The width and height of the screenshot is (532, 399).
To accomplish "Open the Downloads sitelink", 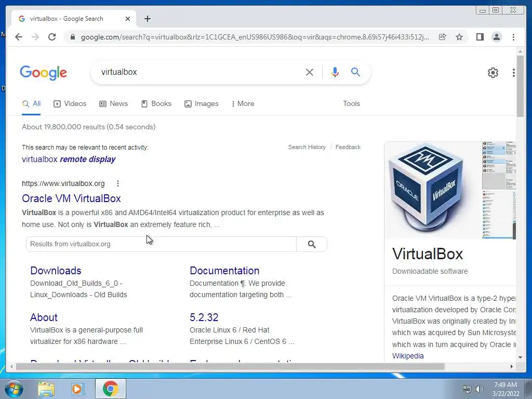I will (56, 271).
